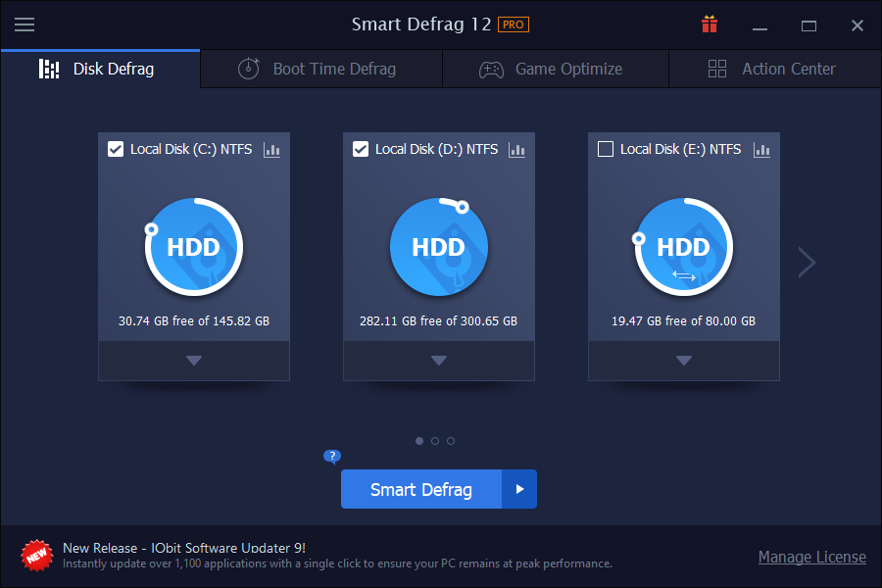Image resolution: width=882 pixels, height=588 pixels.
Task: Switch to Game Optimize tab
Action: click(556, 70)
